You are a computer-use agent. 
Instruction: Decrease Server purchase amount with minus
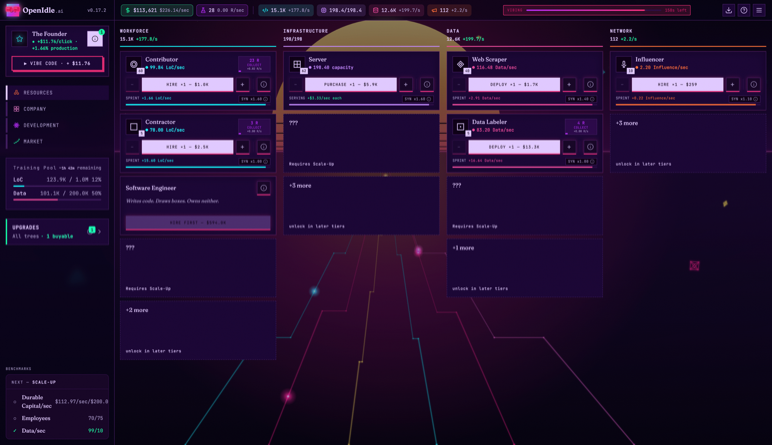click(x=295, y=85)
